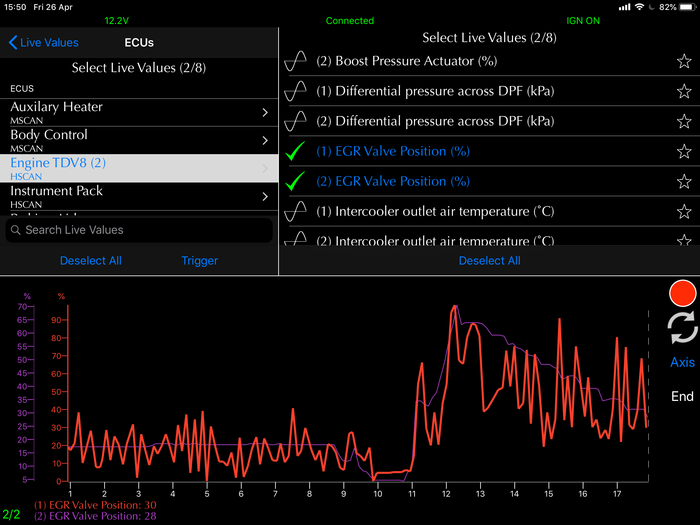
Task: Tap the refresh arrows icon beside the graph
Action: [682, 328]
